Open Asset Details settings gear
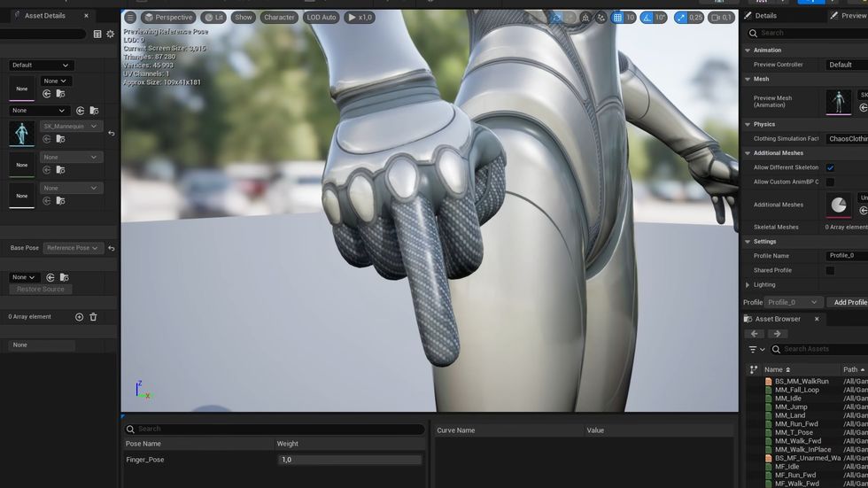The height and width of the screenshot is (488, 868). click(110, 35)
